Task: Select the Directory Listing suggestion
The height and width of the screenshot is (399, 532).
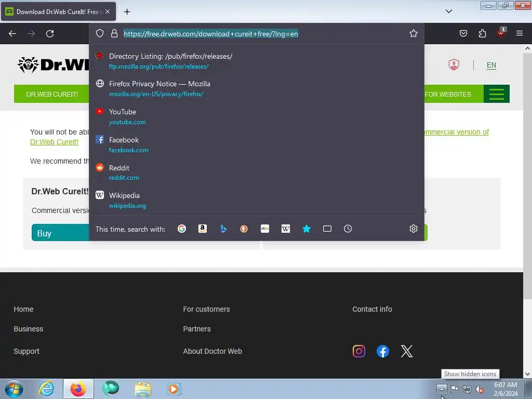Action: click(257, 61)
